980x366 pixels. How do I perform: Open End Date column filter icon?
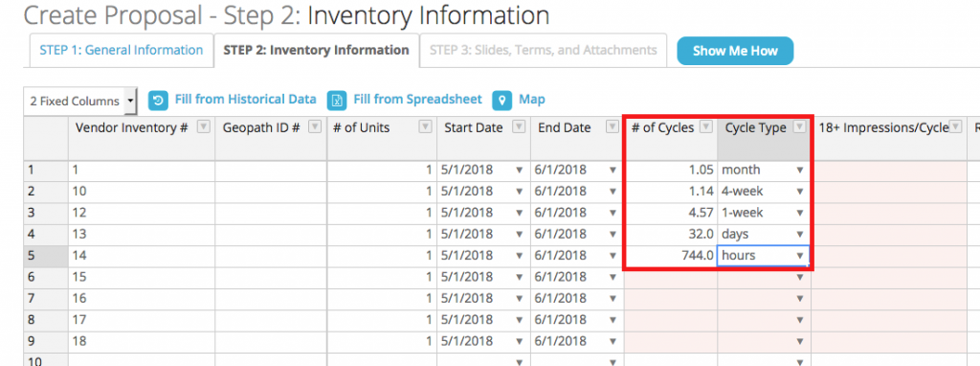(x=612, y=127)
